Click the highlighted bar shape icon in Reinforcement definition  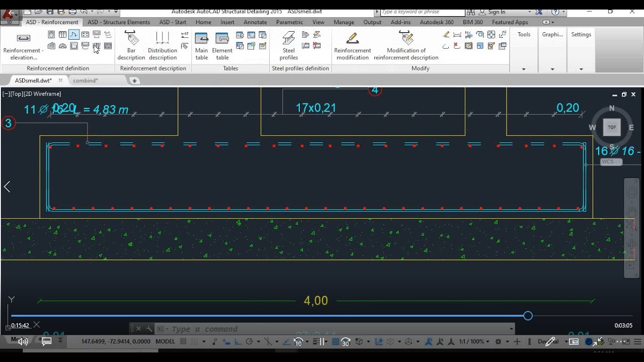tap(74, 35)
